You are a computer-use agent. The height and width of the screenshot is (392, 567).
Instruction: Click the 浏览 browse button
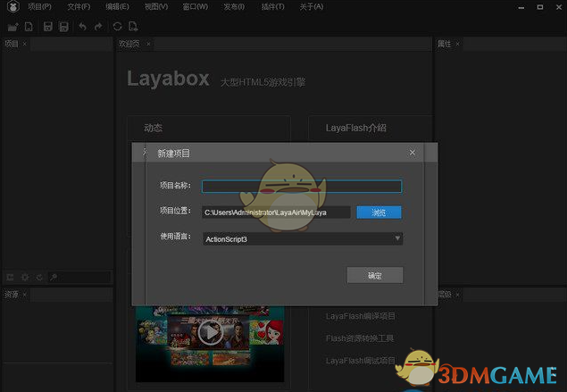coord(379,213)
